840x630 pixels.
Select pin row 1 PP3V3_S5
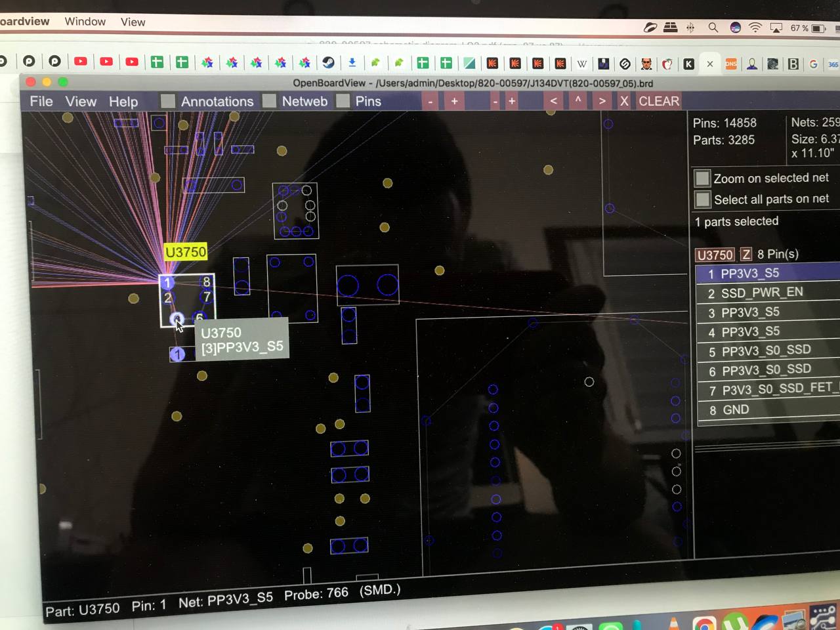[x=768, y=273]
